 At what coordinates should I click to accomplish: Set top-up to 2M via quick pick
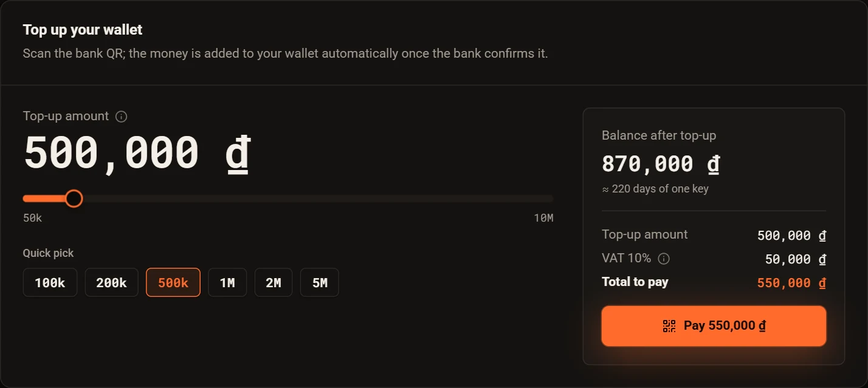pyautogui.click(x=274, y=282)
